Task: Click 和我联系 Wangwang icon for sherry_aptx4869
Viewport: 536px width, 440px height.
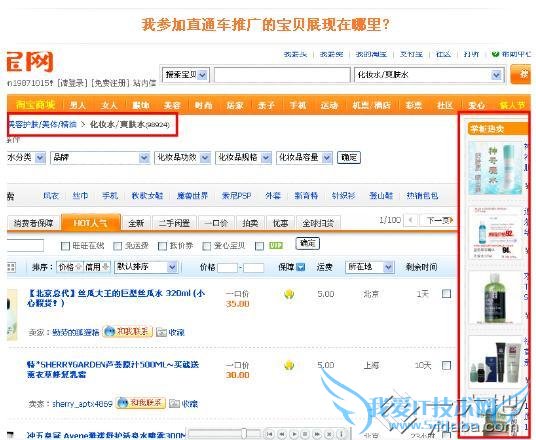Action: pyautogui.click(x=140, y=403)
